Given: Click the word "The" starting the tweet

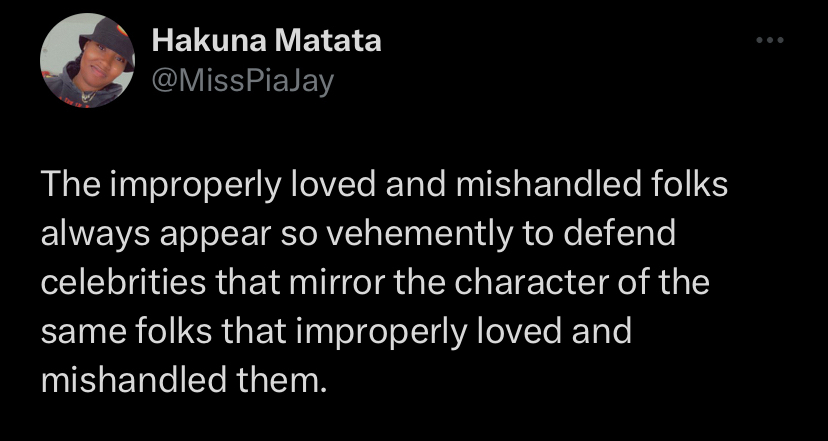Looking at the screenshot, I should click(x=66, y=185).
